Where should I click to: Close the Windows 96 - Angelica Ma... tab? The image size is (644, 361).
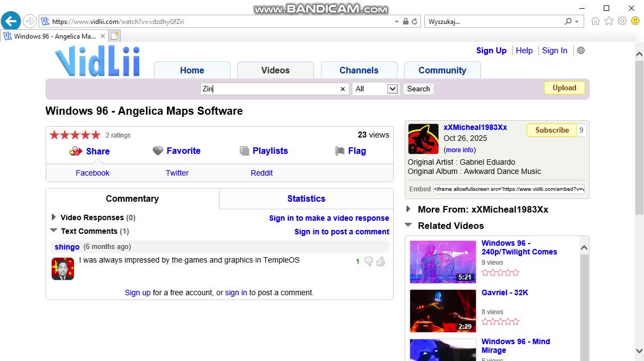click(103, 36)
